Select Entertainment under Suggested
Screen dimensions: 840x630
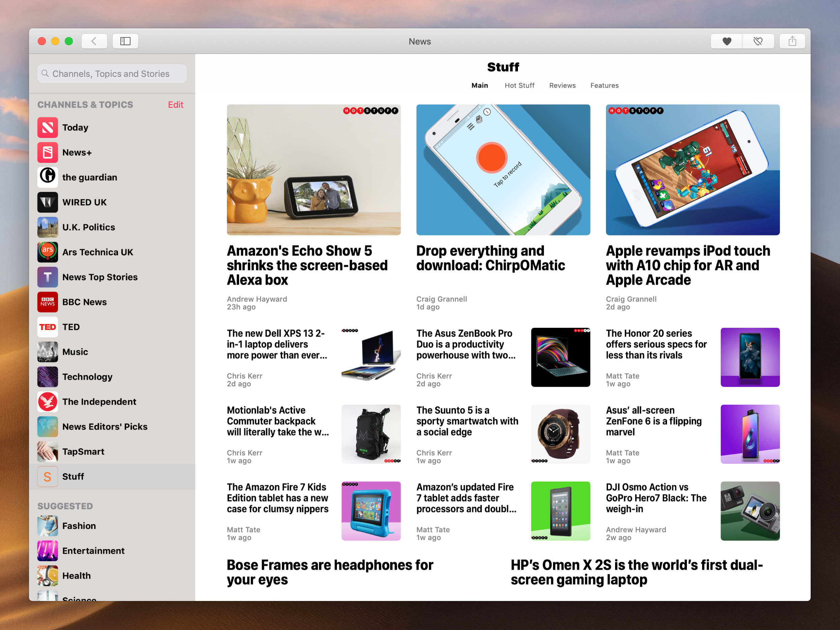point(112,551)
